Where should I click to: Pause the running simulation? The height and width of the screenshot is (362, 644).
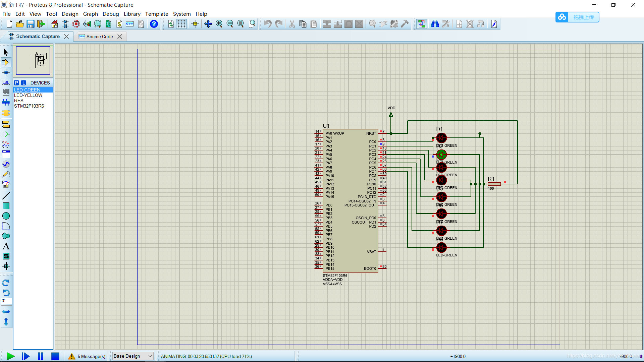[x=41, y=356]
